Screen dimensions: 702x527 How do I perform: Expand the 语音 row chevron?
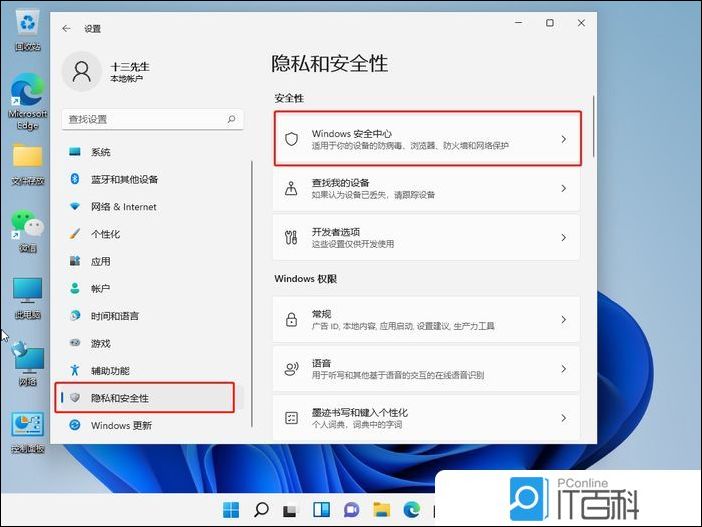pyautogui.click(x=564, y=369)
